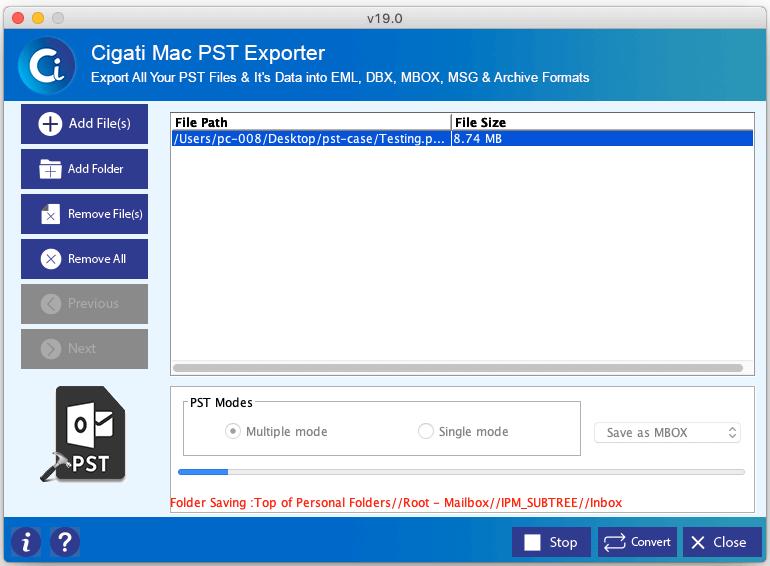
Task: Click the Remove File(s) document icon
Action: click(x=50, y=214)
